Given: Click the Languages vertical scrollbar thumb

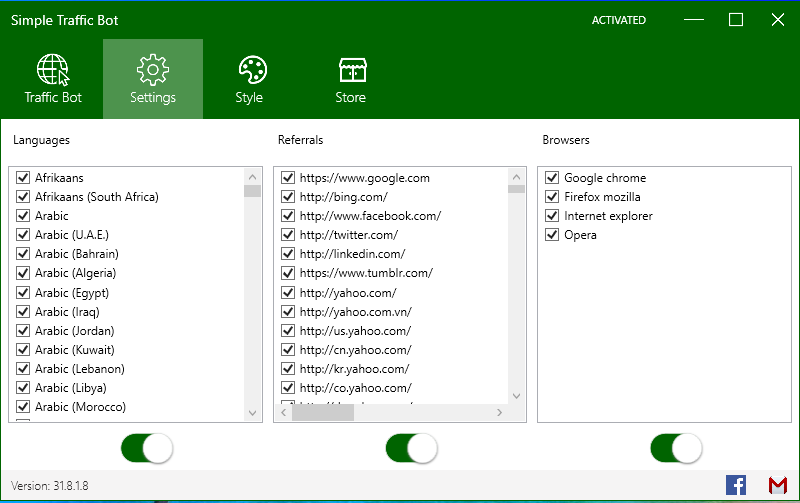Looking at the screenshot, I should 252,191.
